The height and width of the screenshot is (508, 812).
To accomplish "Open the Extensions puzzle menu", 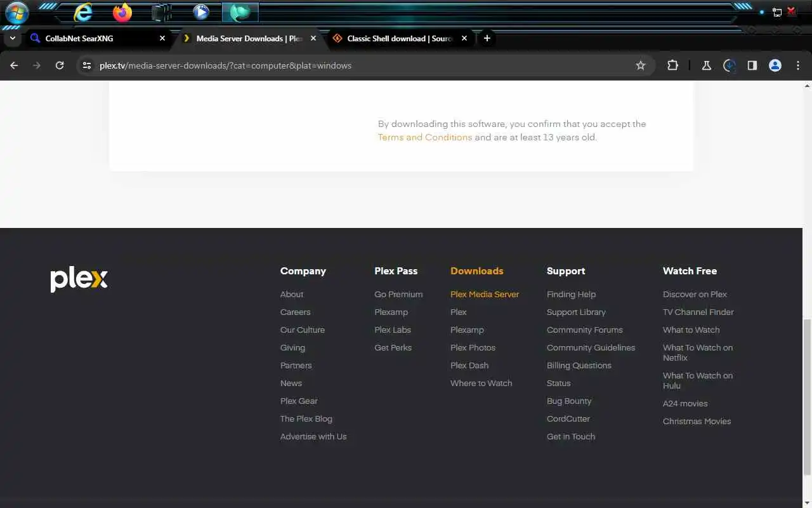I will pos(672,65).
